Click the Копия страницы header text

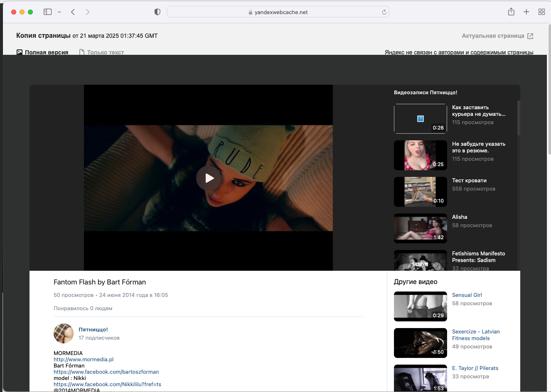pyautogui.click(x=43, y=35)
